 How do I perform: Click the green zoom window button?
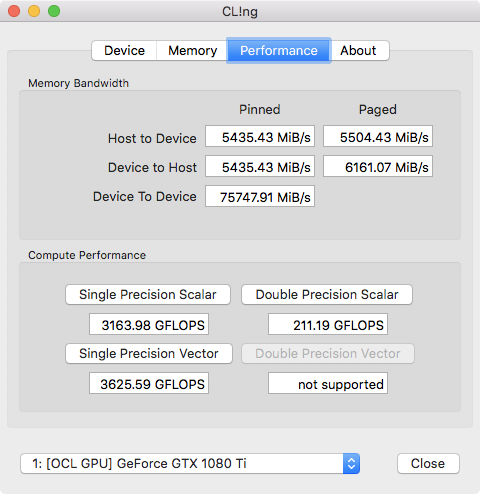(x=54, y=11)
